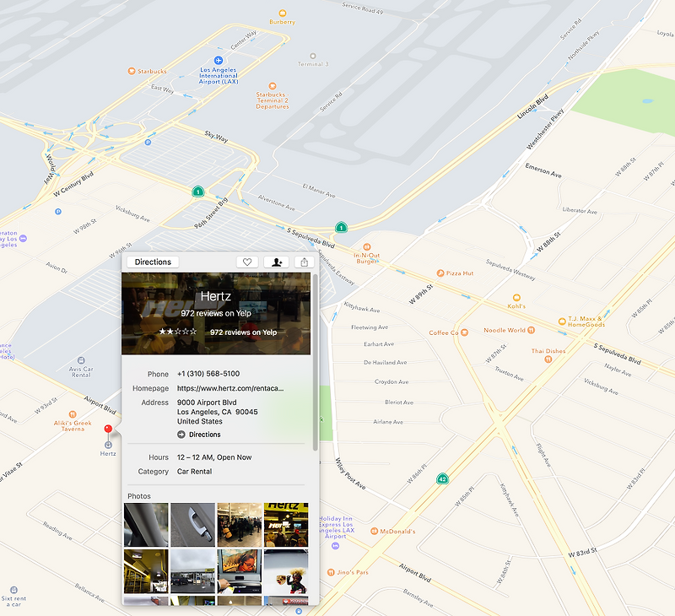Select the T.J. Maxx & HomeGoods marker
Image resolution: width=675 pixels, height=616 pixels.
562,322
